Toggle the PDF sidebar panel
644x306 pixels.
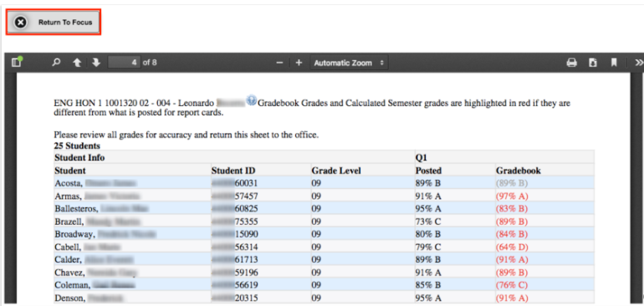[x=17, y=63]
